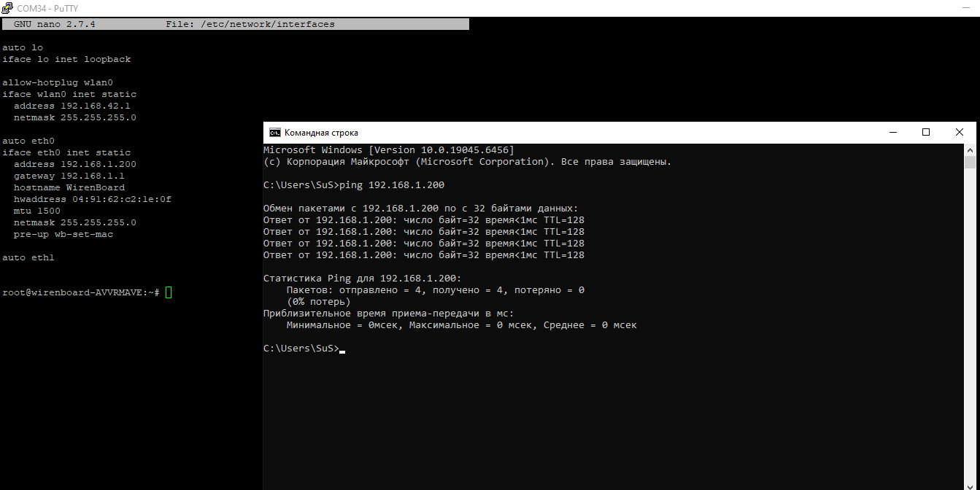The image size is (980, 490).
Task: Maximize the Командная строка window
Action: point(926,132)
